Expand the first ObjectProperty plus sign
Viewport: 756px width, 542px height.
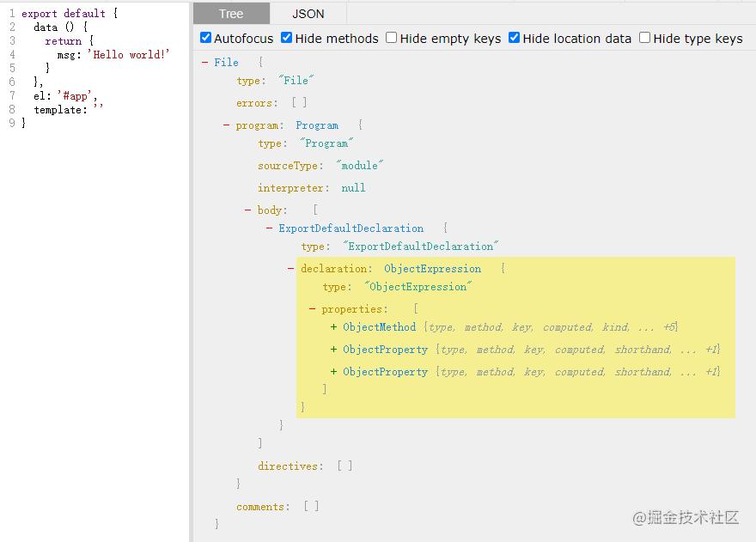click(x=333, y=349)
